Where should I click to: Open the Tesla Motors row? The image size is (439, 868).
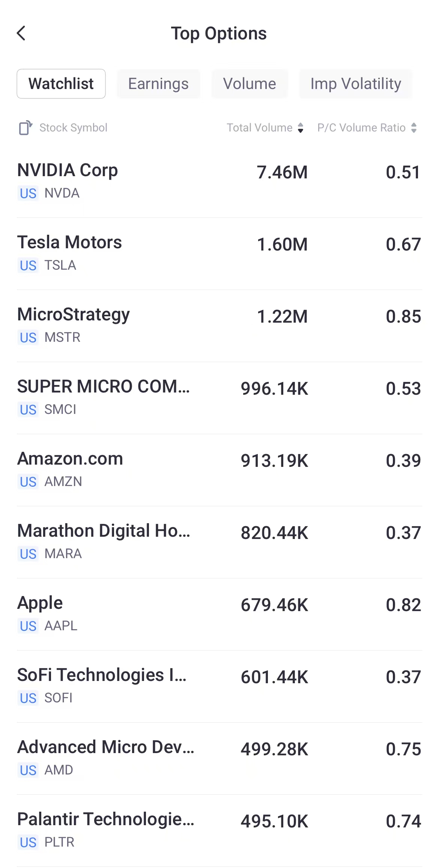pyautogui.click(x=219, y=253)
